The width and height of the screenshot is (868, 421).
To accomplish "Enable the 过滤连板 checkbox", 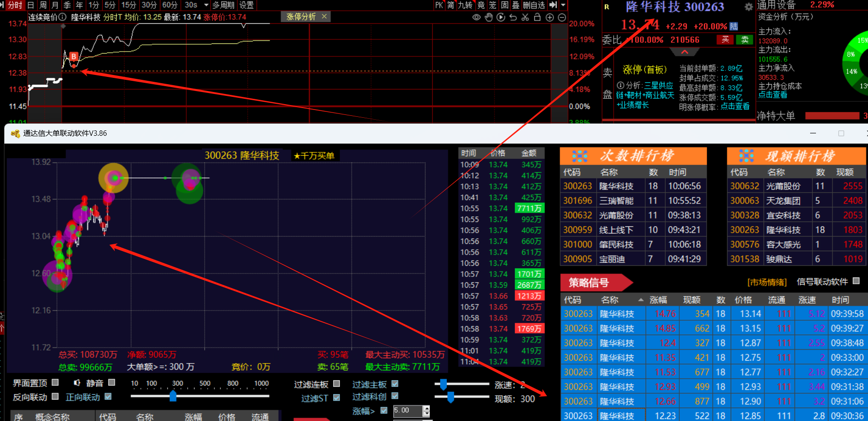I will pos(337,384).
